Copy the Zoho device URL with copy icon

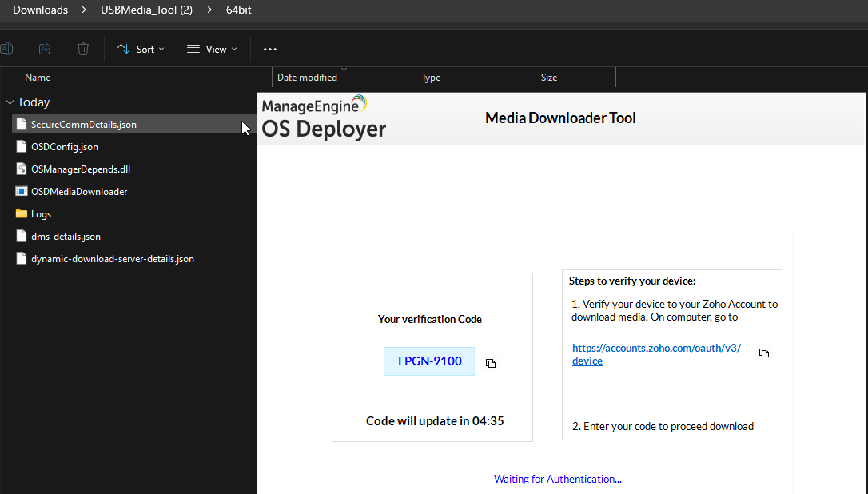[764, 353]
